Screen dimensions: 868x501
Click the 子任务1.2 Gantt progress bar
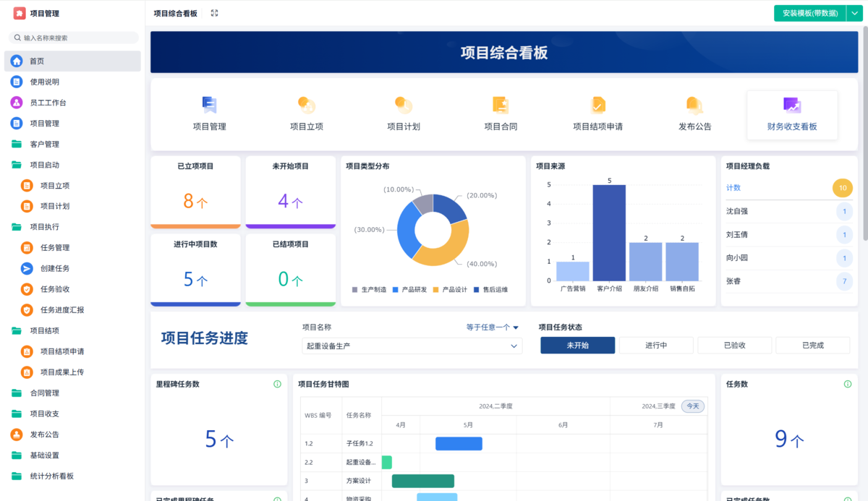point(459,444)
